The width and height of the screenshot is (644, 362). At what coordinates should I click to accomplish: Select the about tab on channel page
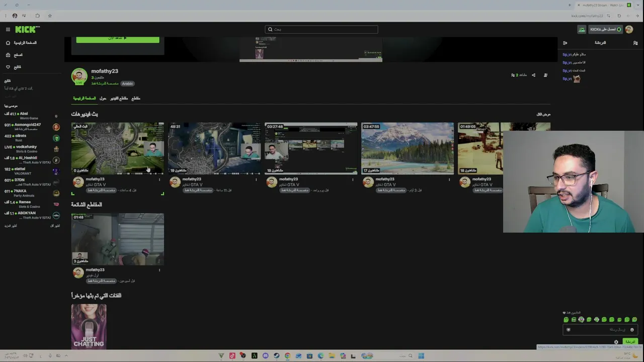tap(103, 99)
